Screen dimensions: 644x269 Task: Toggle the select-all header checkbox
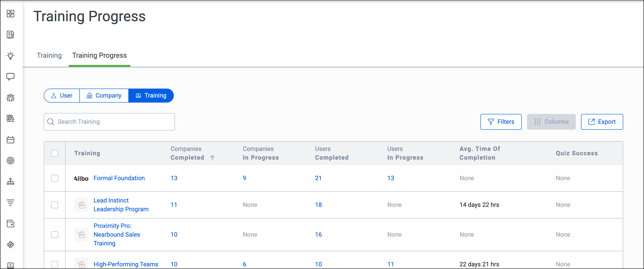(x=55, y=153)
